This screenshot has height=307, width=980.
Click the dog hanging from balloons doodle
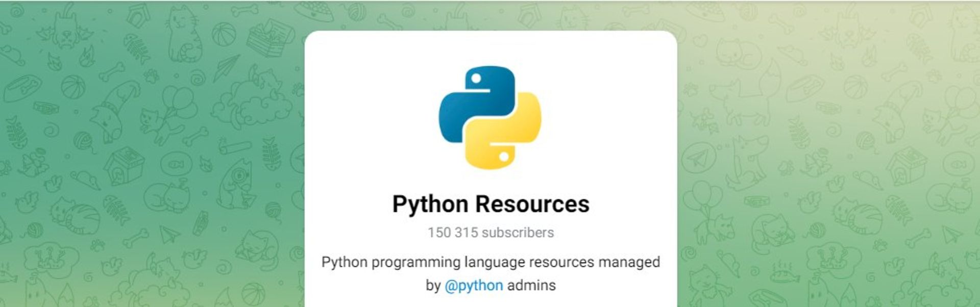point(712,214)
